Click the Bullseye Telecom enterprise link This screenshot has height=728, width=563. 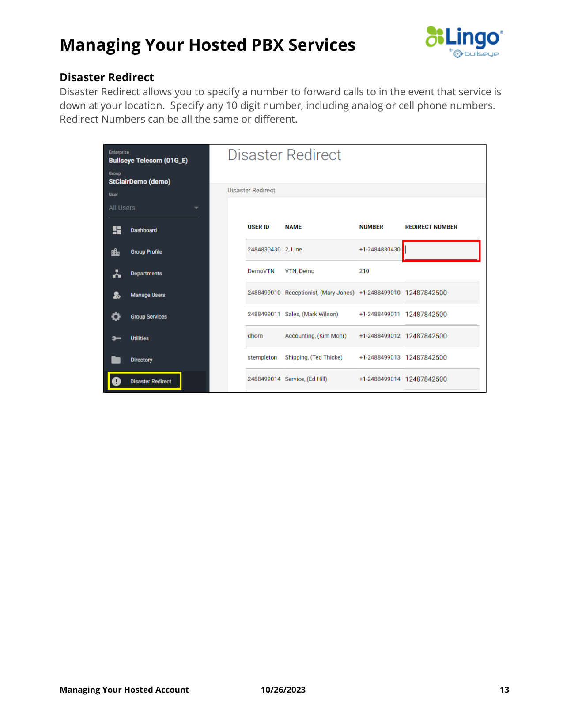click(x=148, y=161)
